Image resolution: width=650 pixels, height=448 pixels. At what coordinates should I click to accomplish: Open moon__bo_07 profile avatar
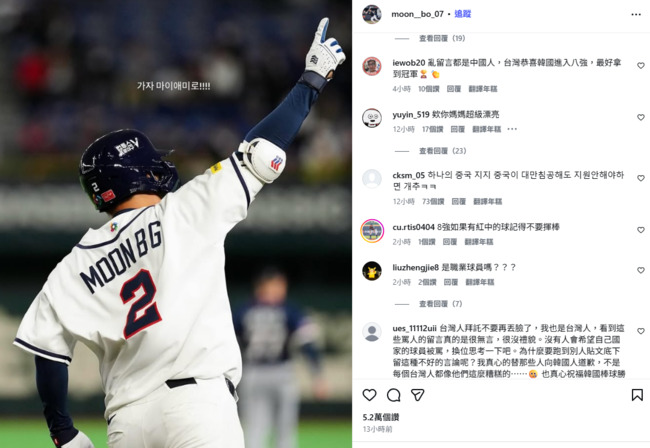click(371, 15)
